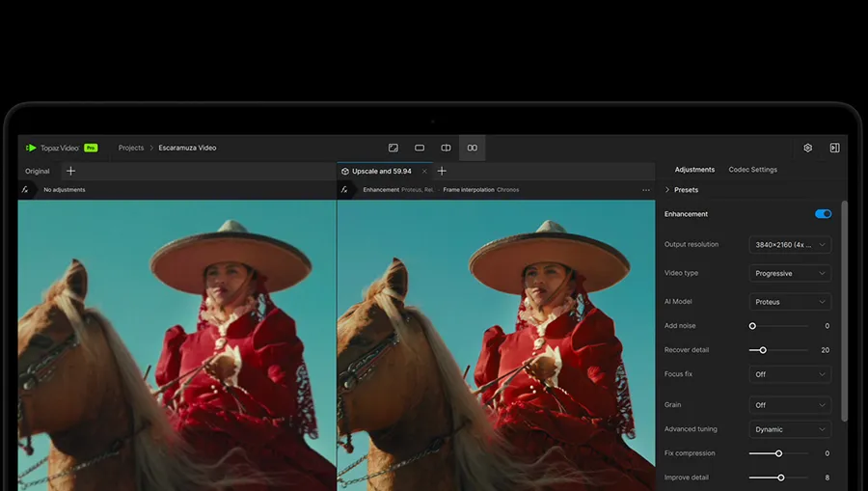This screenshot has width=868, height=491.
Task: Click the "Advanced tuning" label
Action: pos(691,429)
